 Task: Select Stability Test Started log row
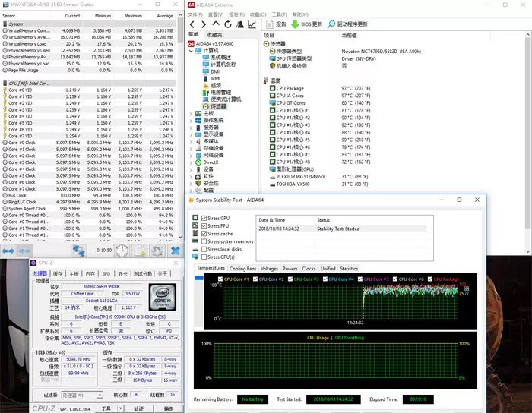click(342, 229)
